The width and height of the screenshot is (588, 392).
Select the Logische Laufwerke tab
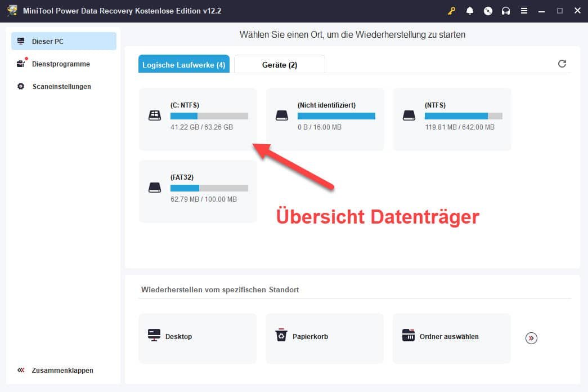click(x=183, y=64)
